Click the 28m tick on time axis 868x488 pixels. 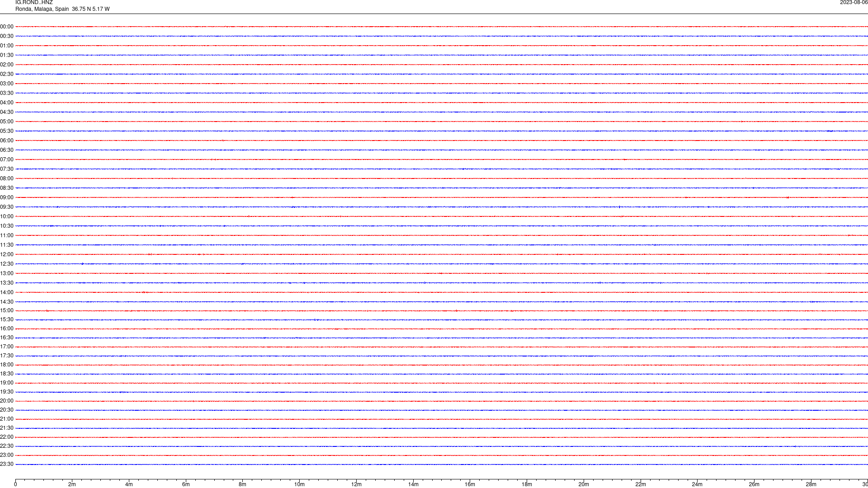[811, 484]
